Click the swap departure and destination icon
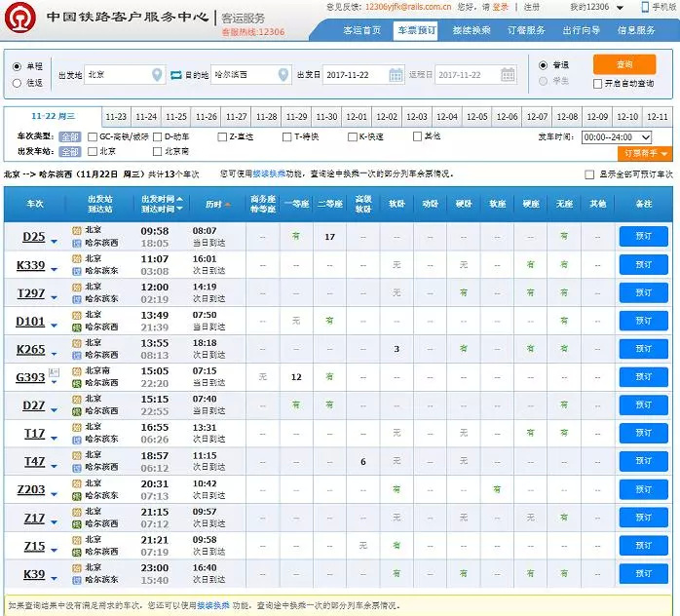This screenshot has width=680, height=616. [175, 74]
